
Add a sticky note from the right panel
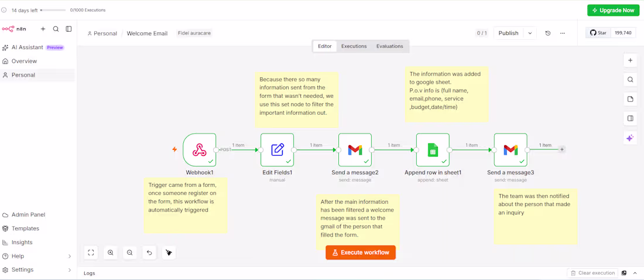point(630,99)
